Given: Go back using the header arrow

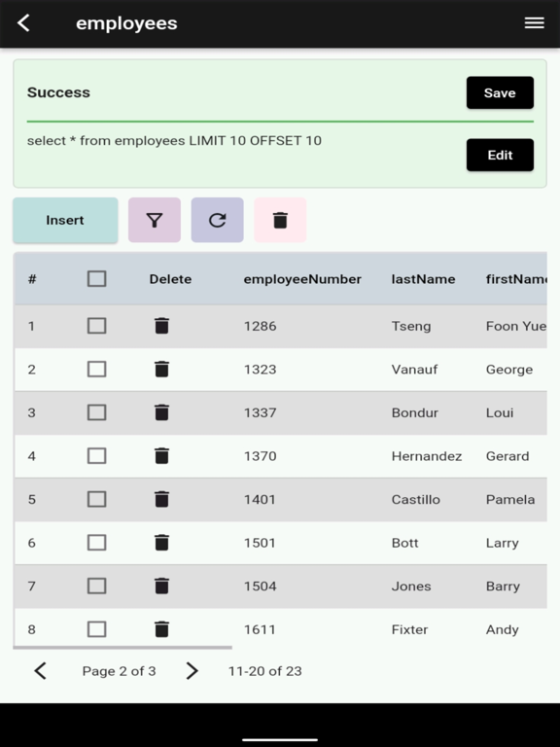Looking at the screenshot, I should [x=23, y=23].
